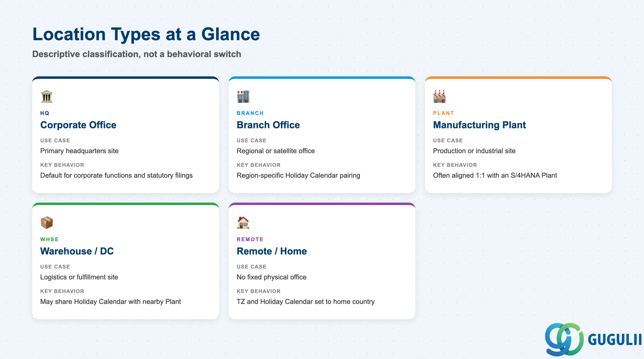Click 'USE CASE' label in Warehouse / DC card
Image resolution: width=644 pixels, height=359 pixels.
55,267
